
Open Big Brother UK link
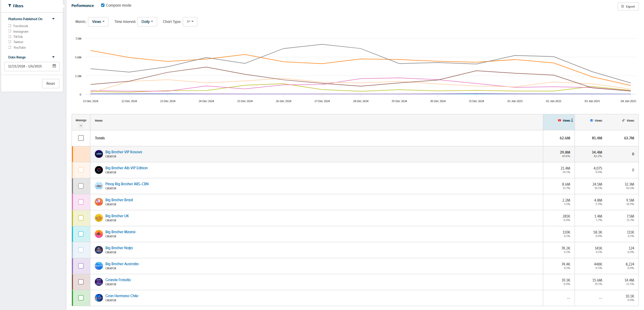(x=117, y=216)
